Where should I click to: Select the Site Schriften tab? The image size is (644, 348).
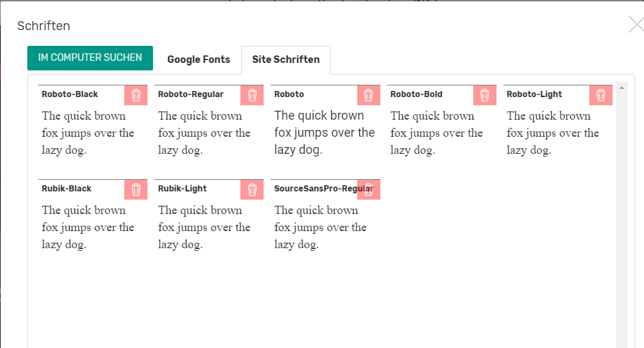click(285, 59)
